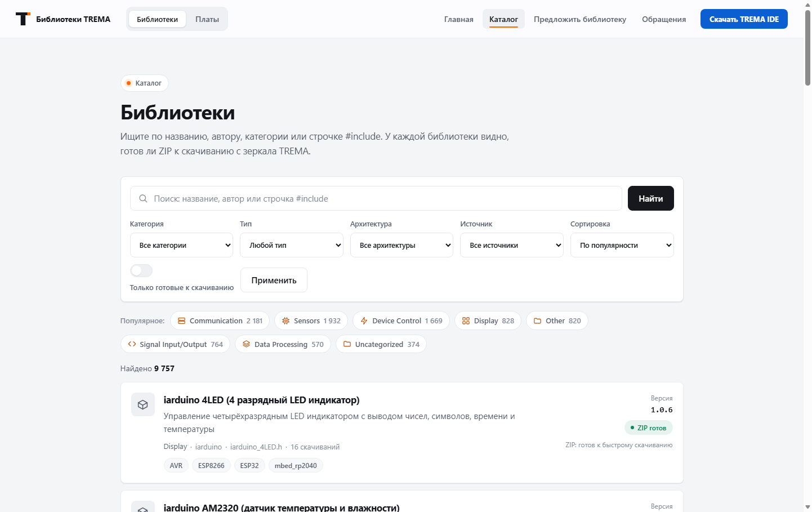812x512 pixels.
Task: Click 'iarduino_4LED.h' header file text
Action: point(256,447)
